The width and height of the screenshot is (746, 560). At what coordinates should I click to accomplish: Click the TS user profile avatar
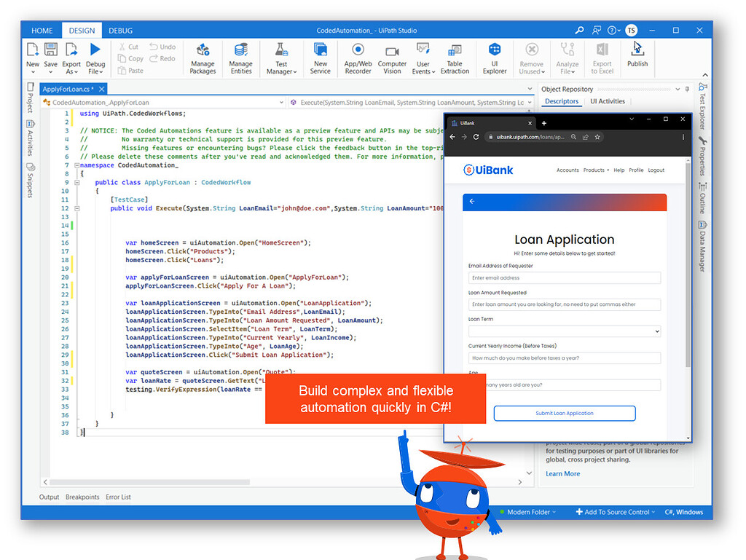[632, 31]
